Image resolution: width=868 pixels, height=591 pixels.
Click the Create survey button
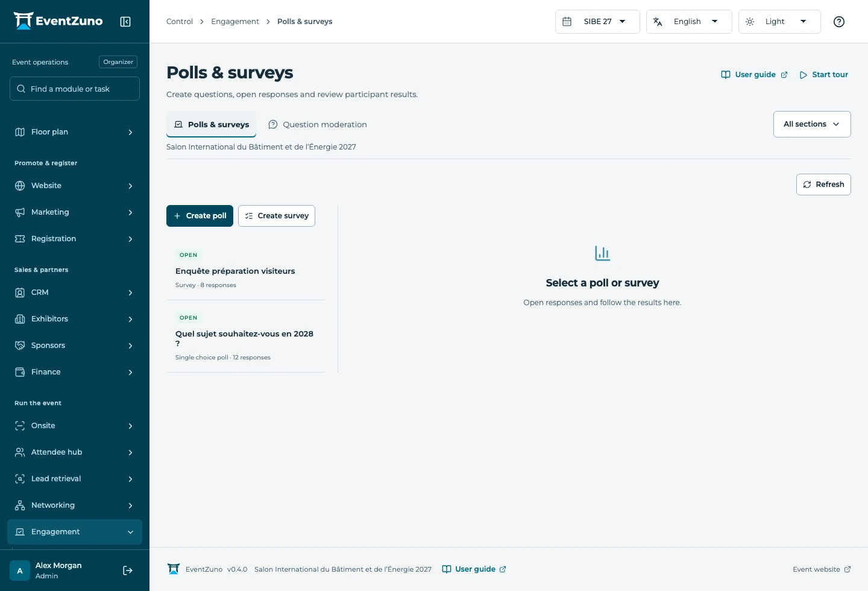(277, 216)
